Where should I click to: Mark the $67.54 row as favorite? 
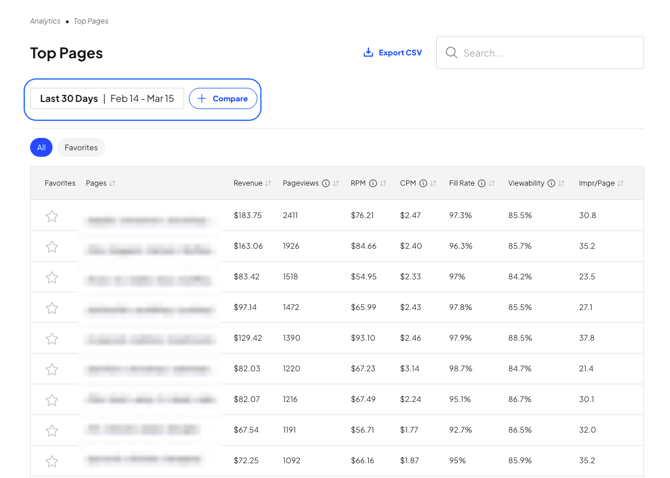[52, 431]
